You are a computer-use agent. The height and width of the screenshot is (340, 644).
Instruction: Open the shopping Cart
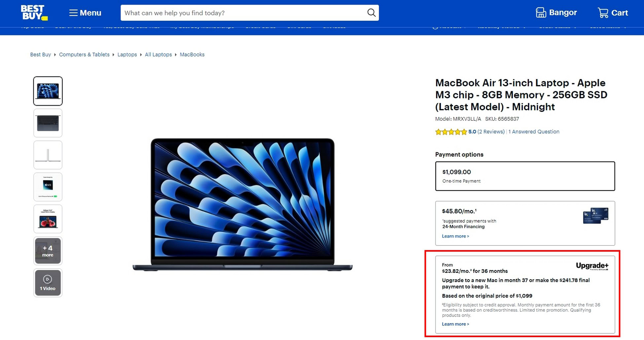613,13
